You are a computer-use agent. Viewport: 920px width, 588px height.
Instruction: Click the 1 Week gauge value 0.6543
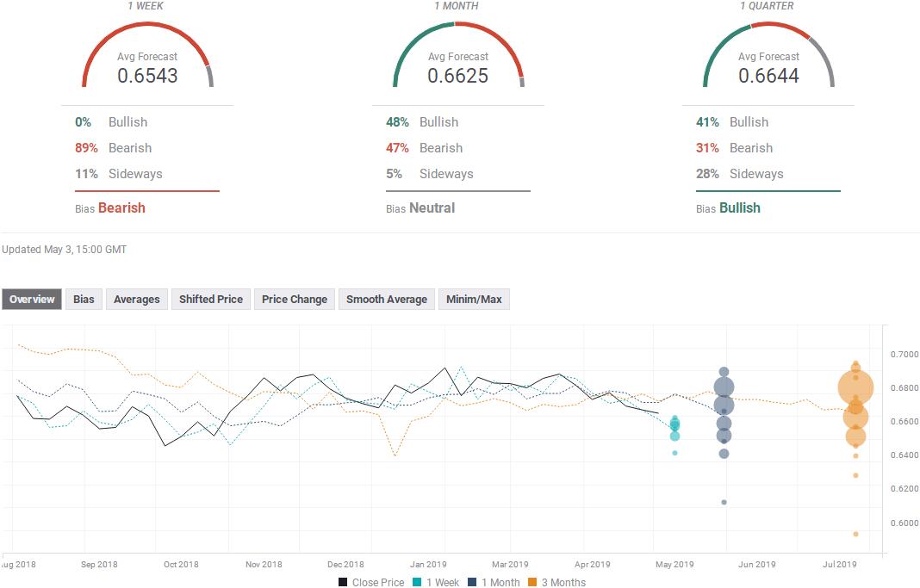tap(147, 76)
